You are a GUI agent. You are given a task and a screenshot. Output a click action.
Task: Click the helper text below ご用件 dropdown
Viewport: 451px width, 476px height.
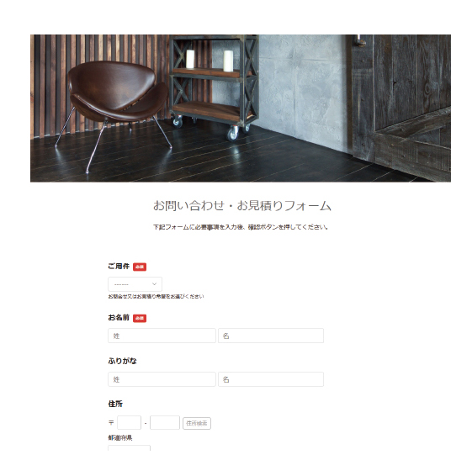tap(156, 296)
